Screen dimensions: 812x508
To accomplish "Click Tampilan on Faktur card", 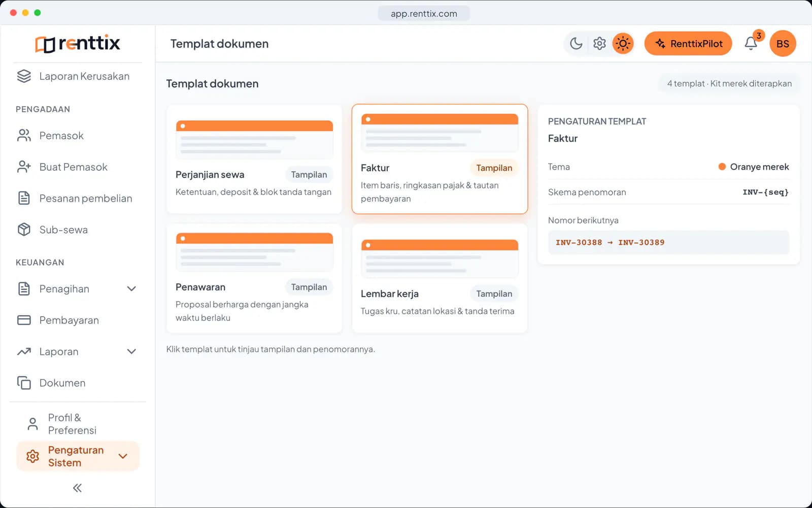I will click(494, 168).
